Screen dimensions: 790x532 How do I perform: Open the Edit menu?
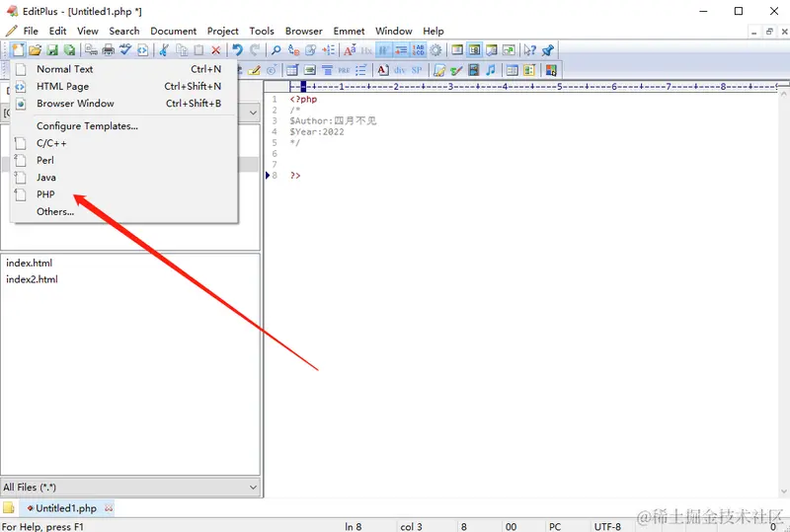coord(57,31)
